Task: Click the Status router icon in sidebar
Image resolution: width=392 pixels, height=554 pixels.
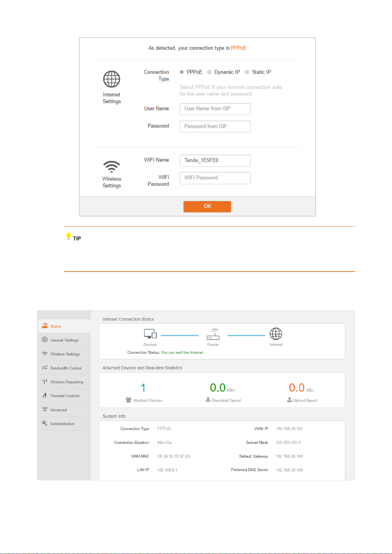Action: pos(45,326)
